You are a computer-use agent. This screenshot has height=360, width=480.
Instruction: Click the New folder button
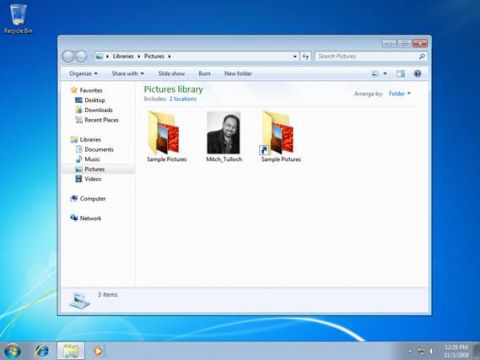[x=238, y=73]
